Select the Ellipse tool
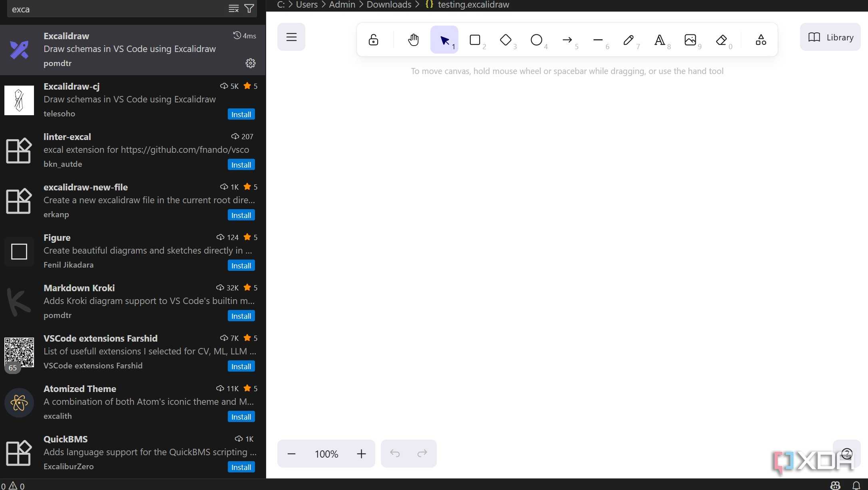Screen dimensions: 868x490 536,40
